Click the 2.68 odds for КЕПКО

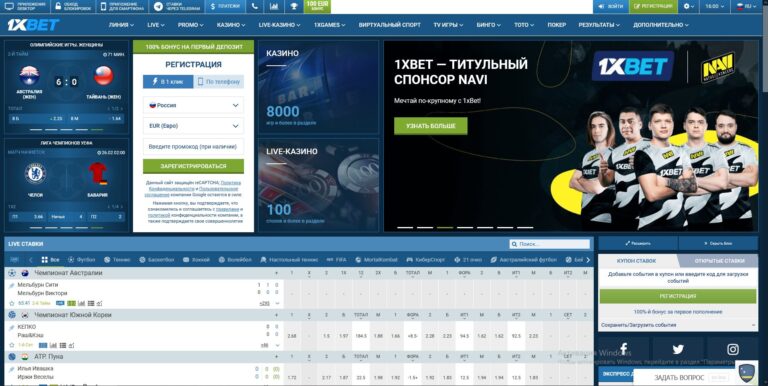click(292, 336)
